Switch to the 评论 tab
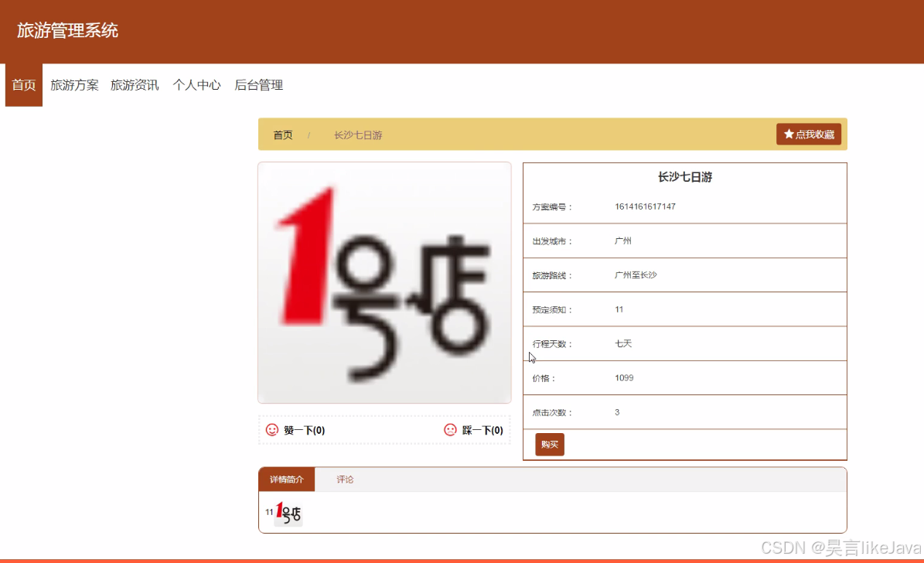This screenshot has width=924, height=563. point(345,479)
